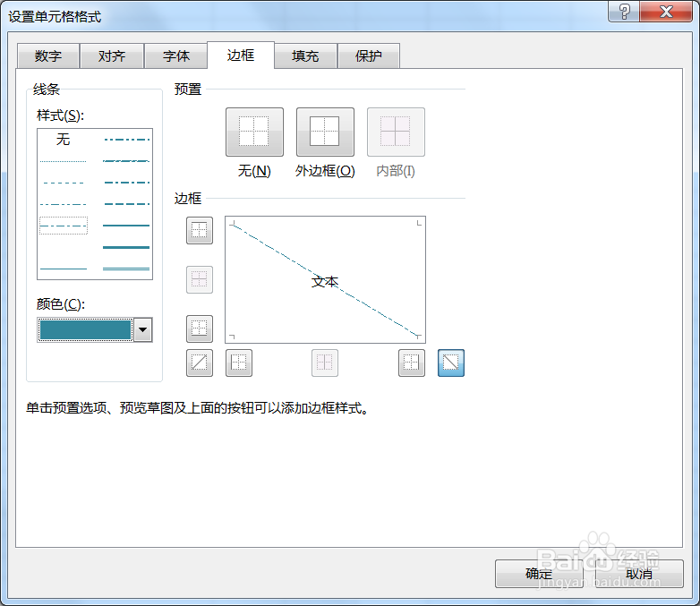Image resolution: width=700 pixels, height=606 pixels.
Task: Open the 填充 tab
Action: coord(305,55)
